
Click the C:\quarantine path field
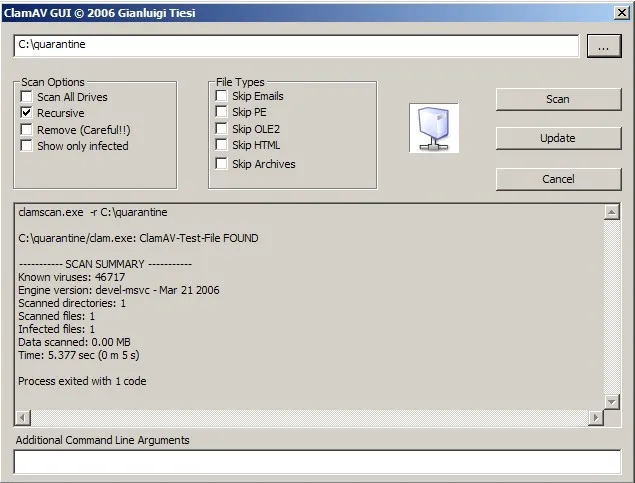coord(296,46)
